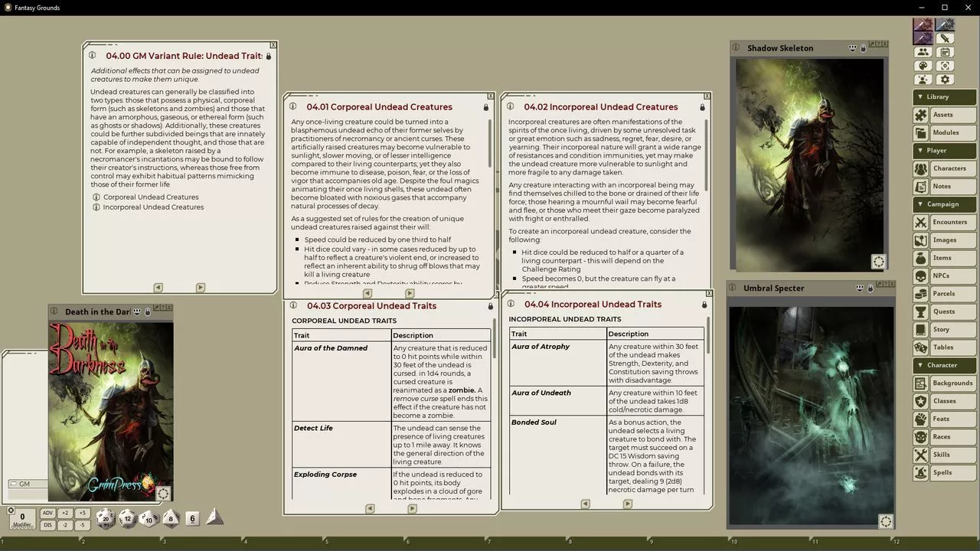980x551 pixels.
Task: Open the Tables sidebar icon
Action: point(921,347)
